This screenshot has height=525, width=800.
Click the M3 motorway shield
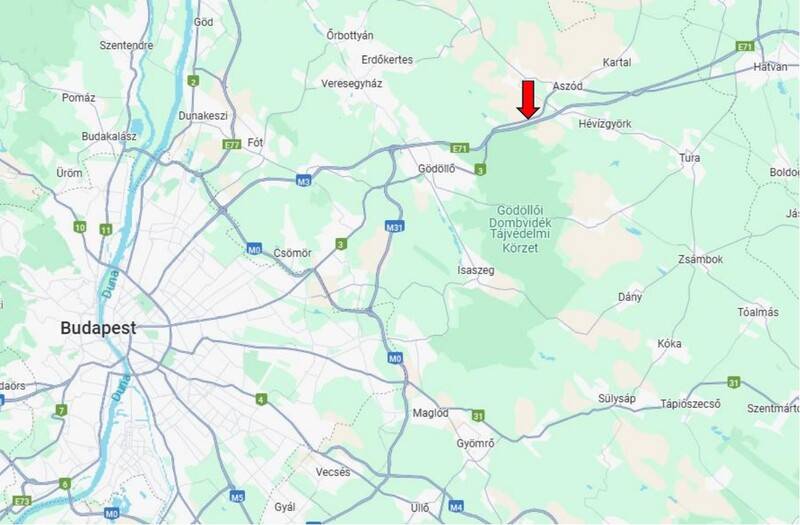(304, 181)
